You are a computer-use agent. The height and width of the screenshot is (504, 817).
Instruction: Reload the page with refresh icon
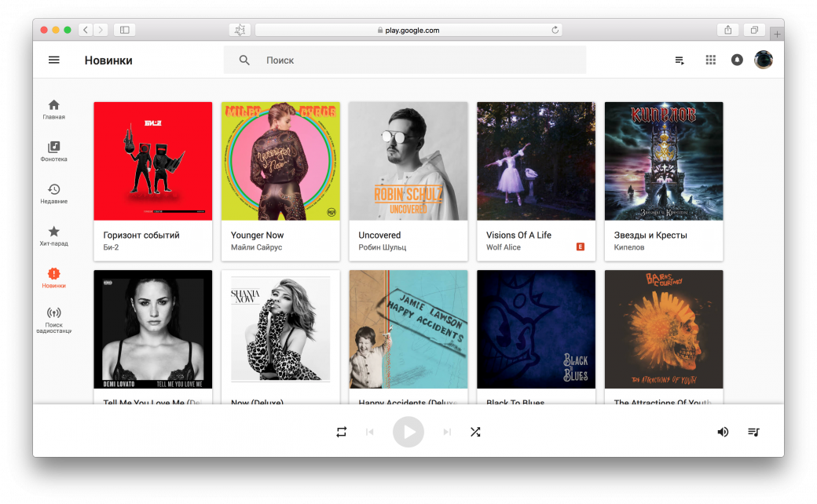(x=555, y=30)
